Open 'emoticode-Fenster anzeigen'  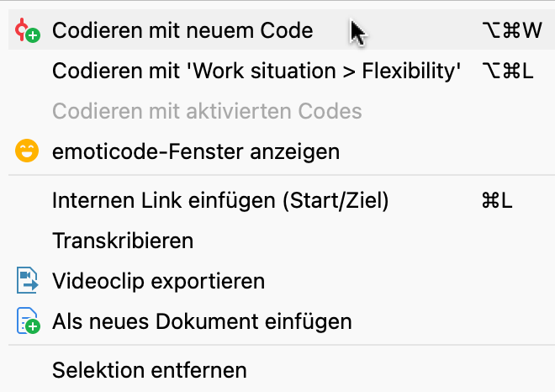tap(196, 152)
